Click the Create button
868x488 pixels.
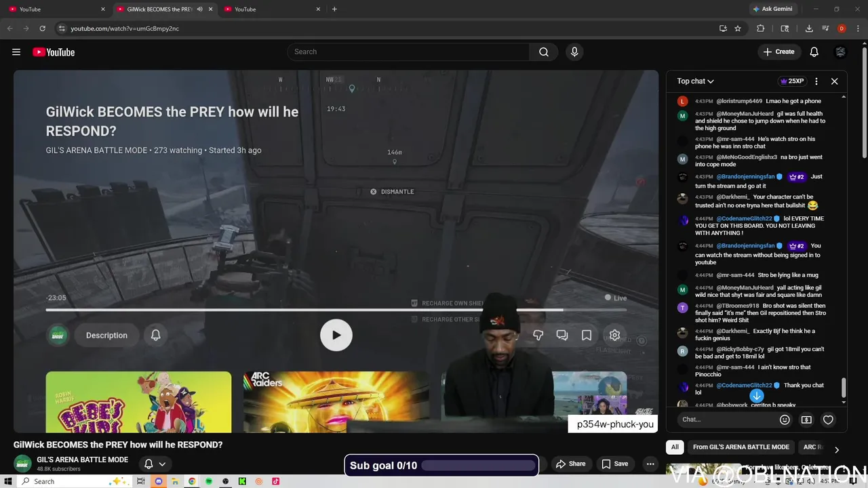778,52
